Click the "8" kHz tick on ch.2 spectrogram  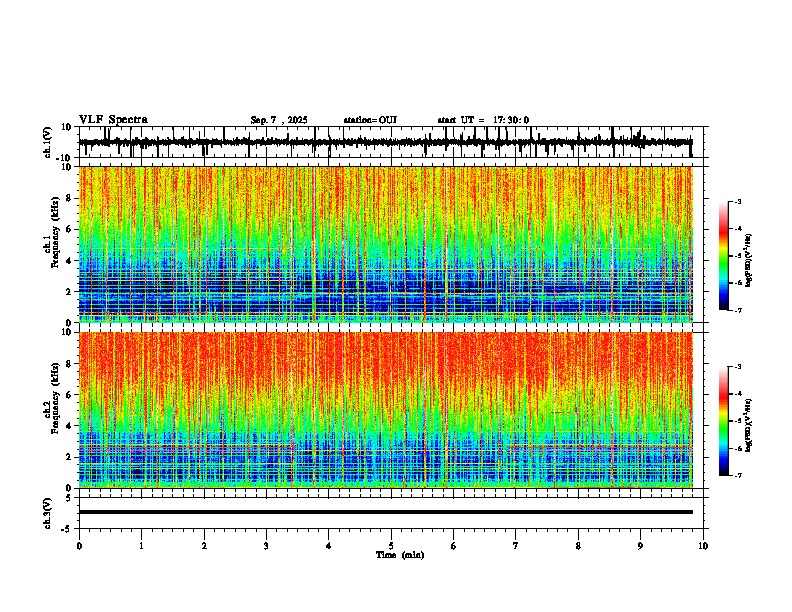(69, 363)
